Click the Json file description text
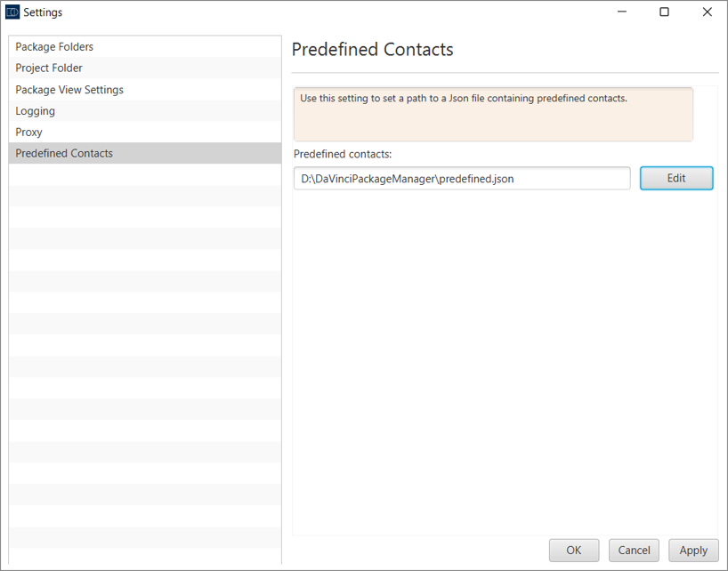Viewport: 728px width, 571px height. [x=464, y=99]
